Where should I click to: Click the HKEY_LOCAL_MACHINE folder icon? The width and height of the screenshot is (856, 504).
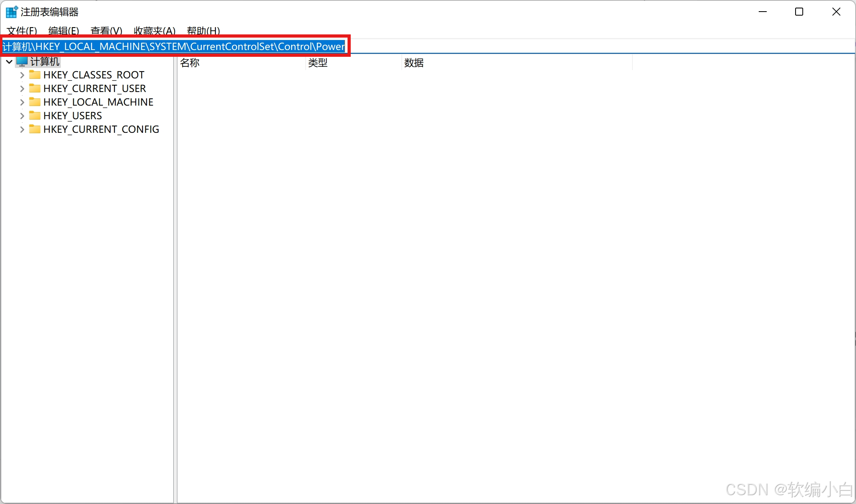35,102
